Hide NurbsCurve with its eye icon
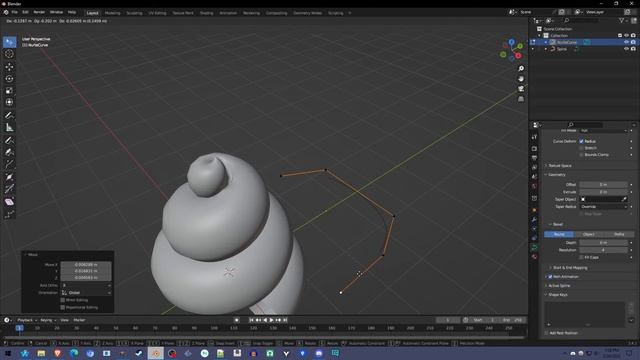The height and width of the screenshot is (360, 640). pyautogui.click(x=626, y=42)
